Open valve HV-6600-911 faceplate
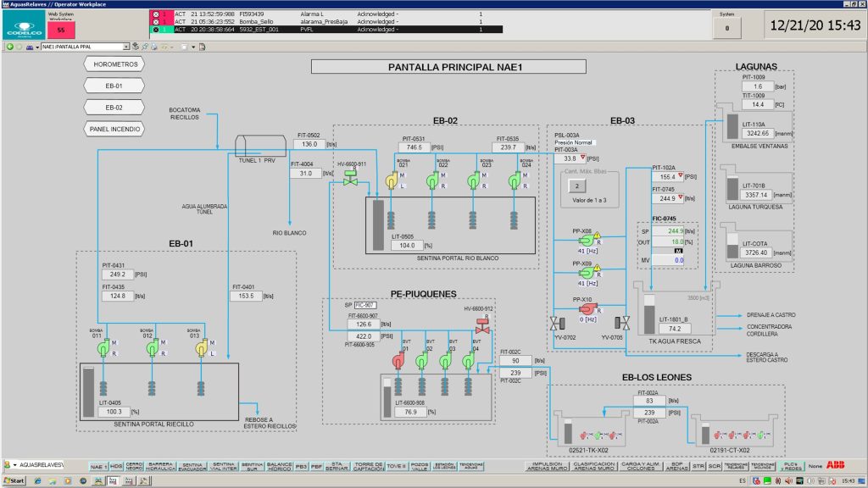868x488 pixels. point(349,179)
